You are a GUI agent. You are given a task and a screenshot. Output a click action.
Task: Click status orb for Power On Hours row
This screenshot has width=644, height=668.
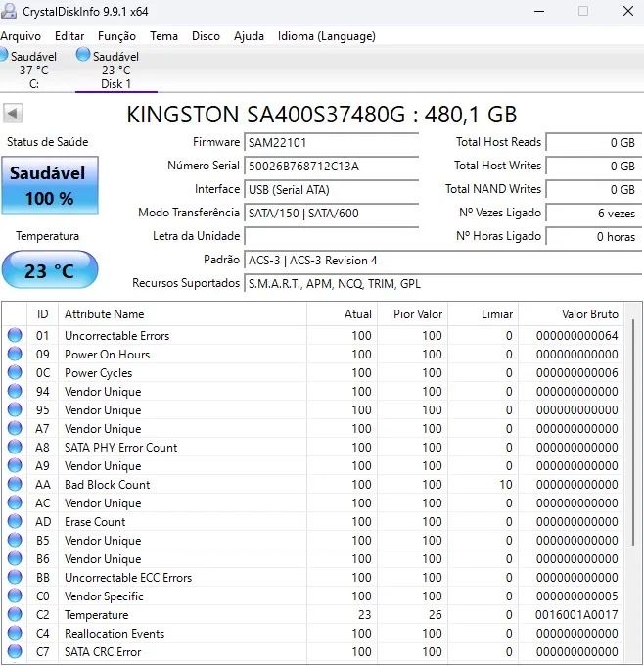pos(15,354)
